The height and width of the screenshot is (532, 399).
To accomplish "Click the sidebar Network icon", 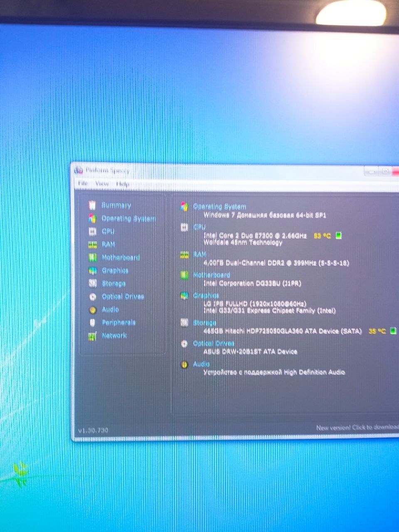I will (92, 336).
